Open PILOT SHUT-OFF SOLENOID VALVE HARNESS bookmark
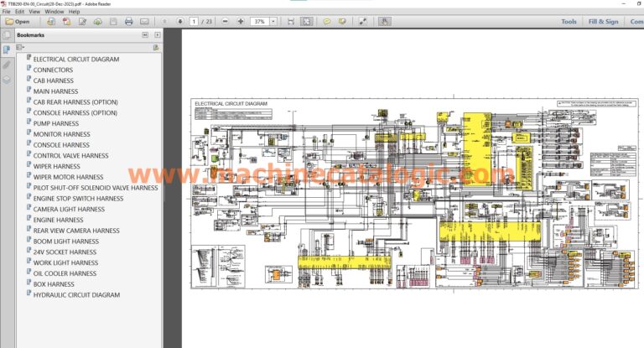Image resolution: width=644 pixels, height=348 pixels. (96, 187)
